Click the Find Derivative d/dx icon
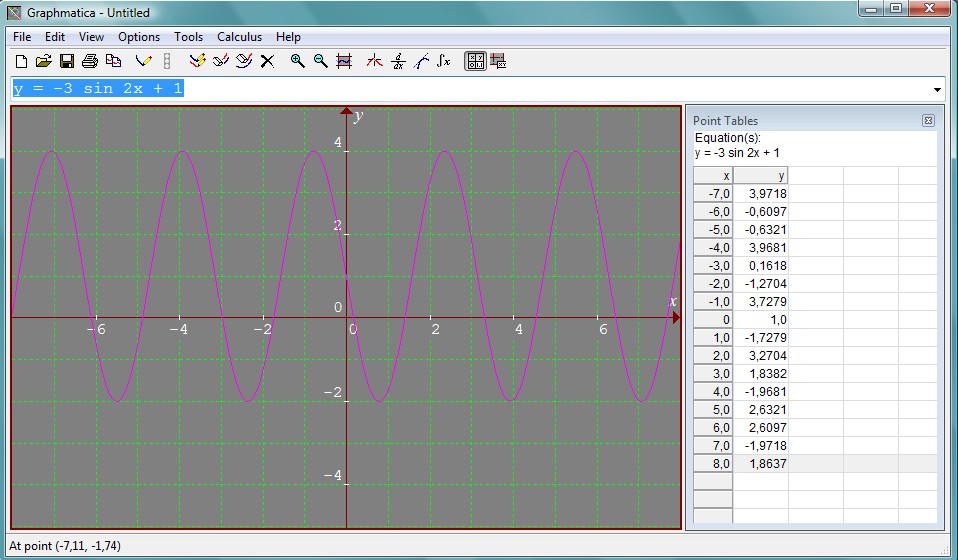 (398, 61)
